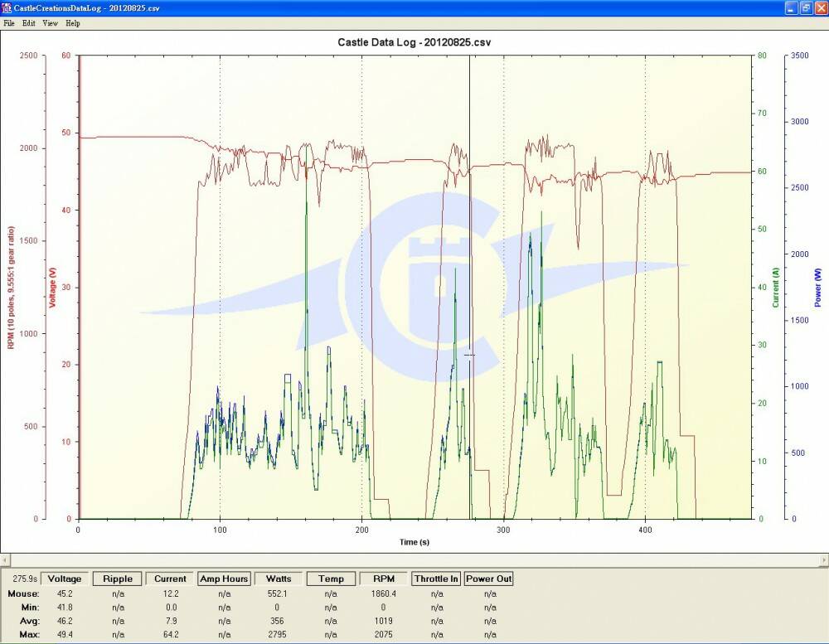The height and width of the screenshot is (644, 829).
Task: Click the Max current value 64.2
Action: pyautogui.click(x=171, y=635)
